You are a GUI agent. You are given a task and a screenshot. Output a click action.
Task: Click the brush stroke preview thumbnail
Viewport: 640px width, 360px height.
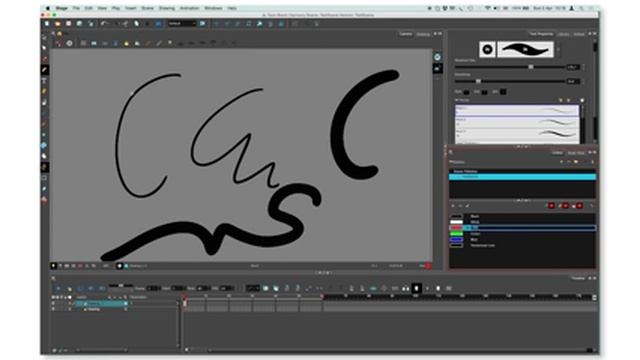tap(525, 49)
